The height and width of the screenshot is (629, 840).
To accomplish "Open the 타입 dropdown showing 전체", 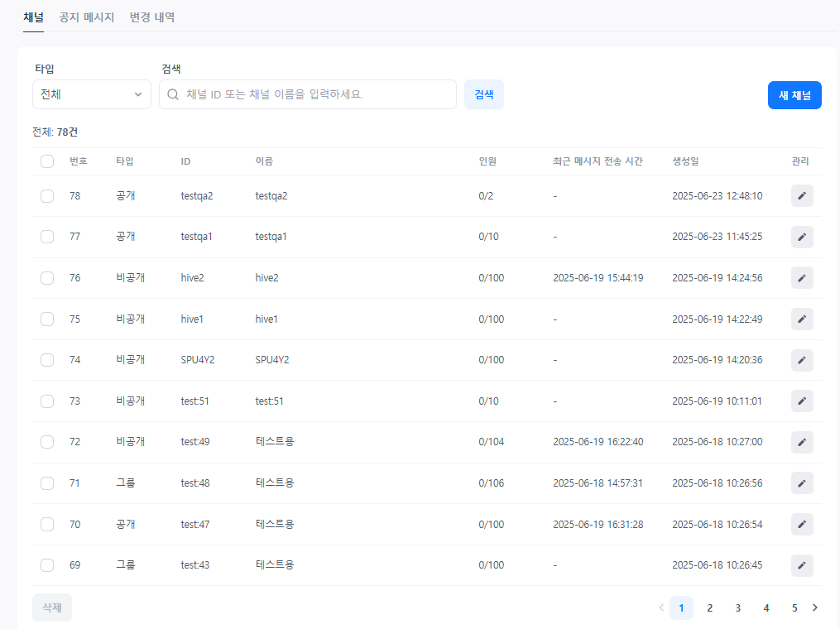I will coord(92,94).
